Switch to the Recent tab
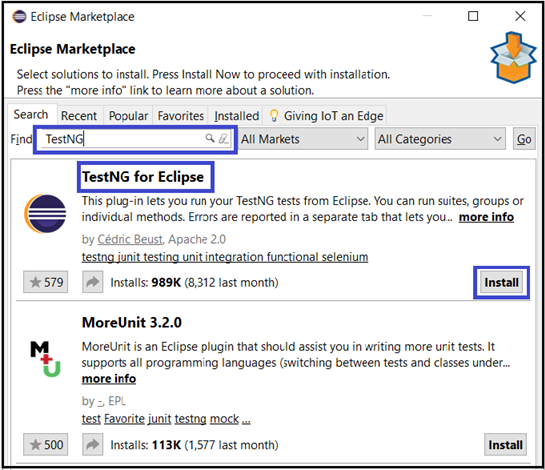Viewport: 545px width, 470px height. click(79, 116)
